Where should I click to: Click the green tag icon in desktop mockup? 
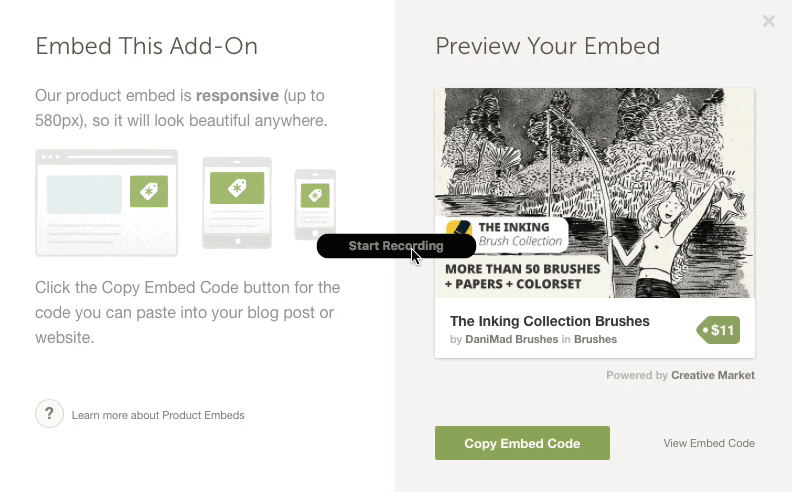click(x=149, y=191)
